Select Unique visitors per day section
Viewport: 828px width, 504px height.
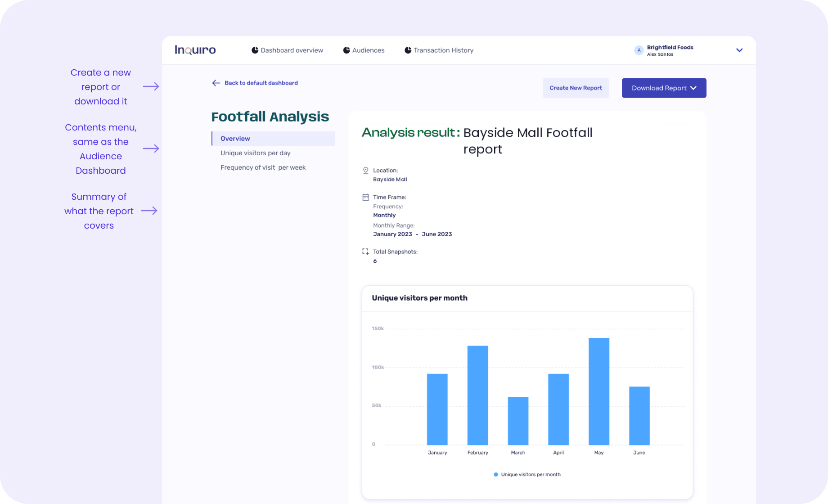click(x=256, y=153)
